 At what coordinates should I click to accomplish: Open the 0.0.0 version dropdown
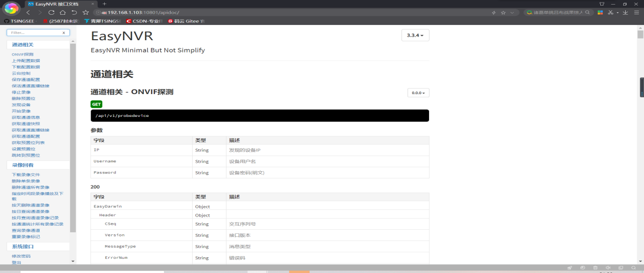point(418,93)
